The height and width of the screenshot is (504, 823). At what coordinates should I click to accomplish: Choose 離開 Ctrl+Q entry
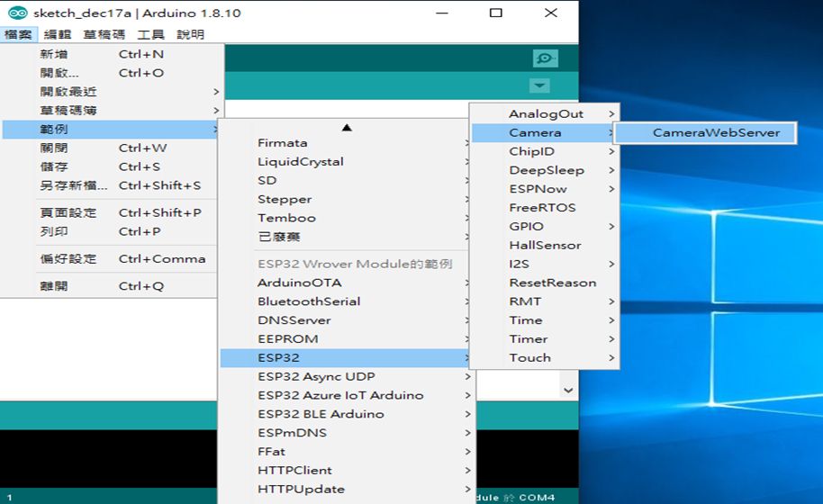point(110,286)
